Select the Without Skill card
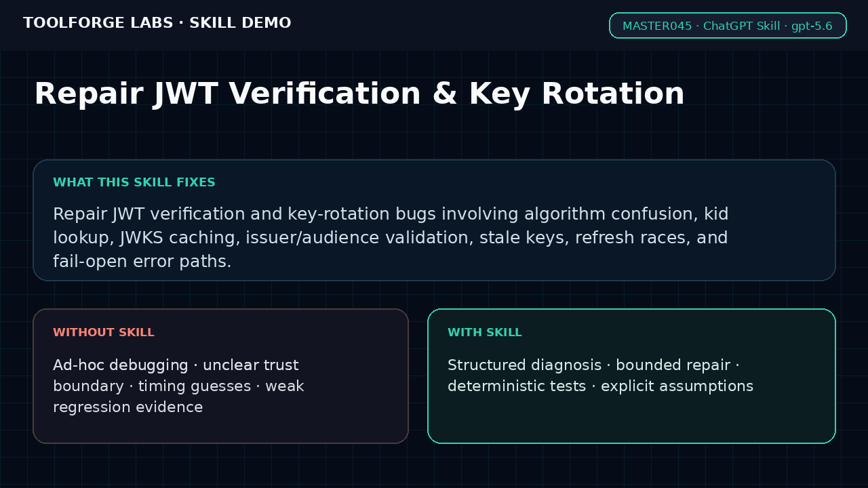The width and height of the screenshot is (868, 488). pyautogui.click(x=220, y=376)
